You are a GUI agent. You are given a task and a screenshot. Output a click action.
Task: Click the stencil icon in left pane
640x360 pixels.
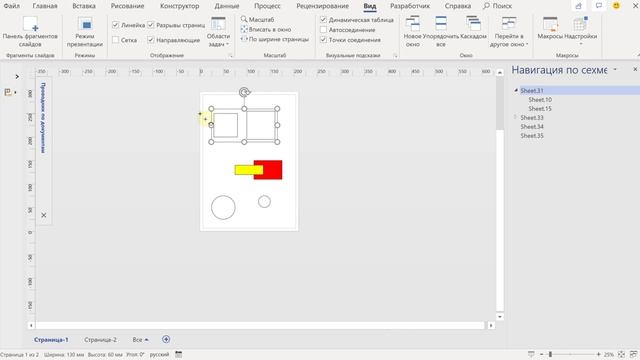[x=8, y=92]
